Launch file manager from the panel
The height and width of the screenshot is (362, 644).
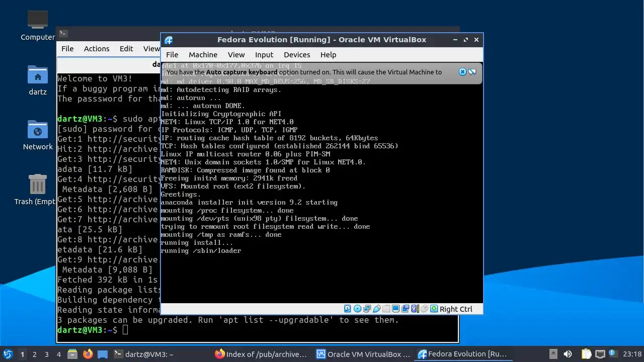click(72, 354)
